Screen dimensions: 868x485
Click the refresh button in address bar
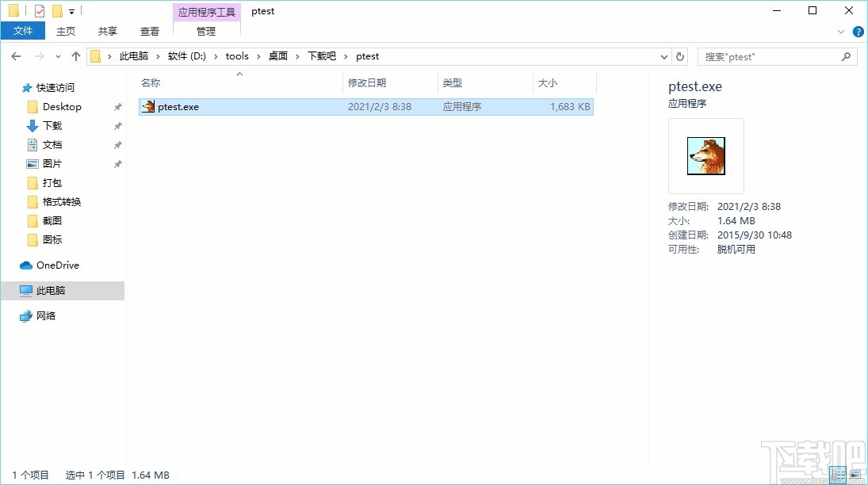[x=680, y=56]
